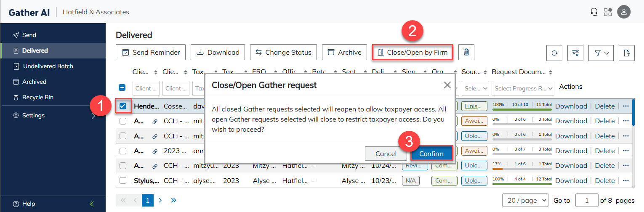Viewport: 644px width, 212px height.
Task: Open the filter dropdown
Action: pyautogui.click(x=601, y=53)
